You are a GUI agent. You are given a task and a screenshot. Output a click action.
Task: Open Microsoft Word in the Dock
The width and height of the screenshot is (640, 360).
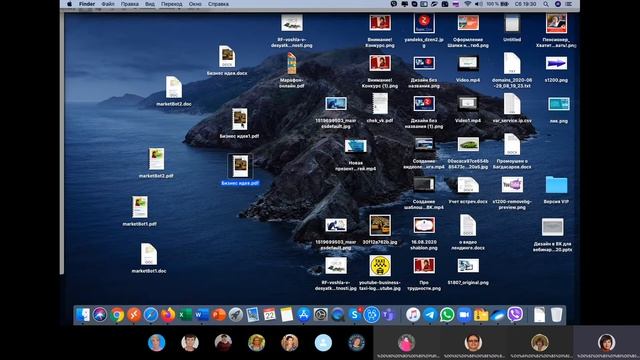[202, 315]
